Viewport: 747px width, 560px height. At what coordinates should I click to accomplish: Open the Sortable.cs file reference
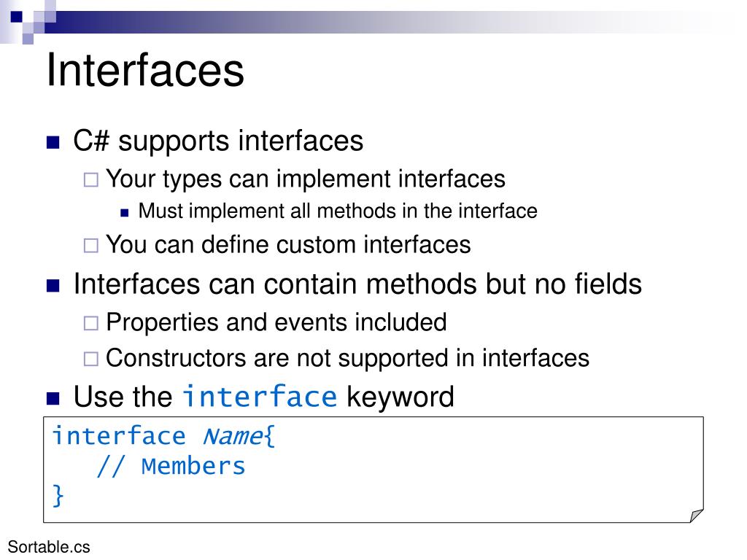point(49,547)
